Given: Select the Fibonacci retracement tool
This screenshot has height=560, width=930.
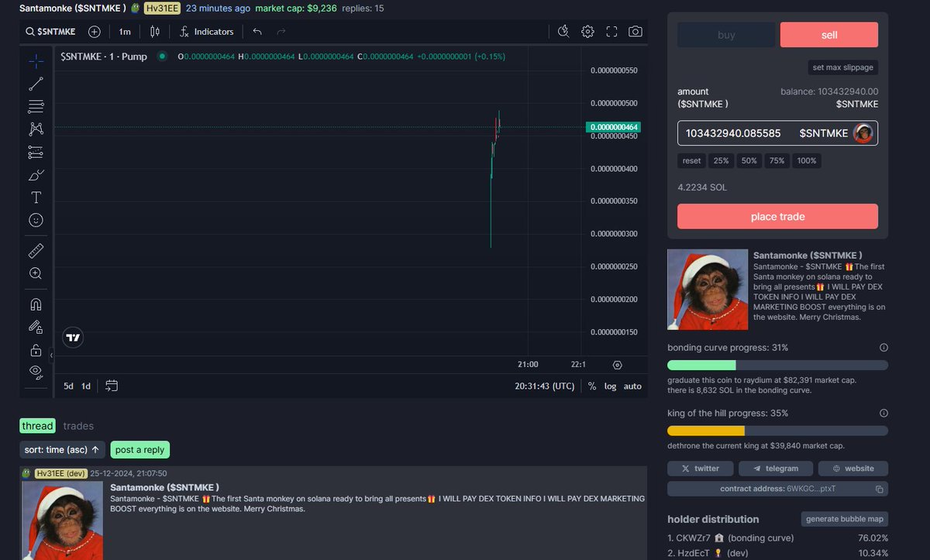Looking at the screenshot, I should tap(36, 106).
